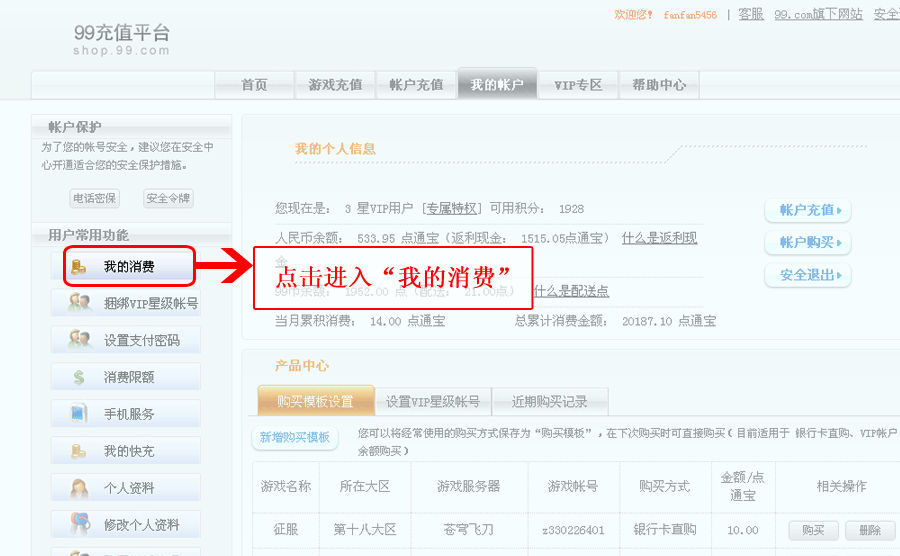Click the 苍穹飞刀 server cell

[x=469, y=530]
